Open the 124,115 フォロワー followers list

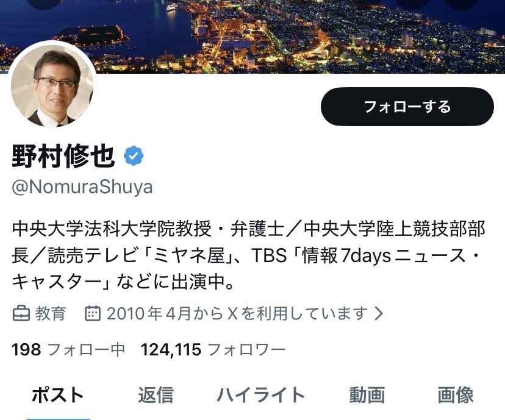pos(213,349)
